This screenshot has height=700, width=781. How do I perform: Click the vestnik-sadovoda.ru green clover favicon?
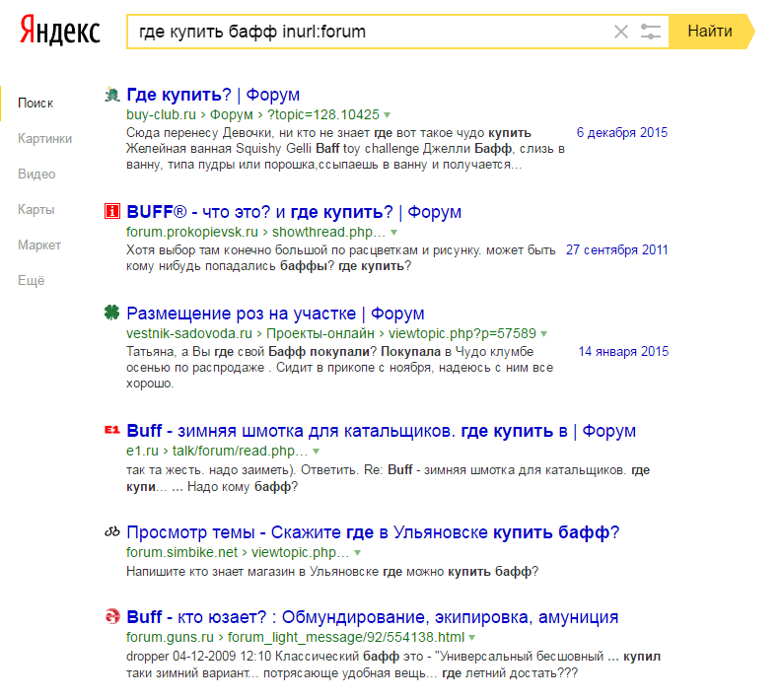[112, 313]
